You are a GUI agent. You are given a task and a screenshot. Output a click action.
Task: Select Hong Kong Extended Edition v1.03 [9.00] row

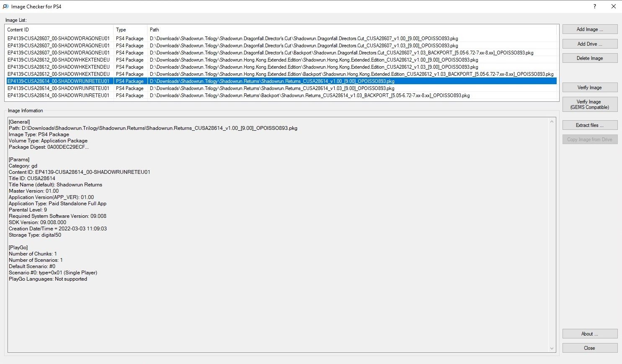pos(281,67)
